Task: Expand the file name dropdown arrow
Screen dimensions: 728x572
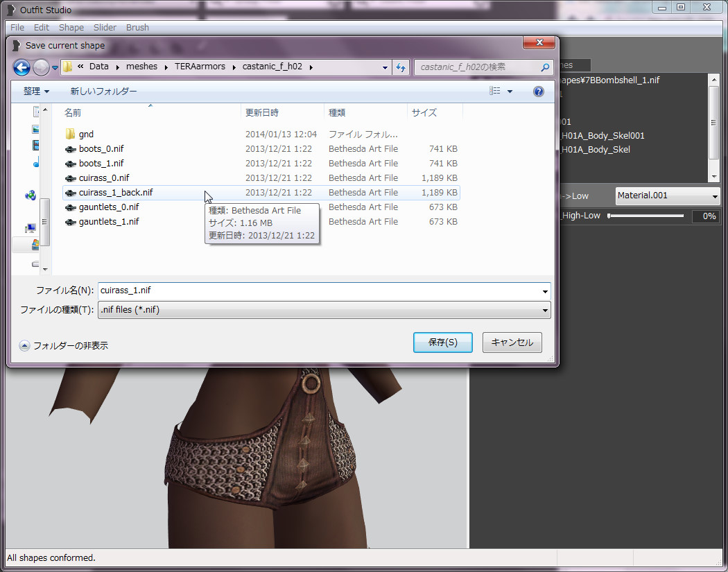Action: (x=545, y=291)
